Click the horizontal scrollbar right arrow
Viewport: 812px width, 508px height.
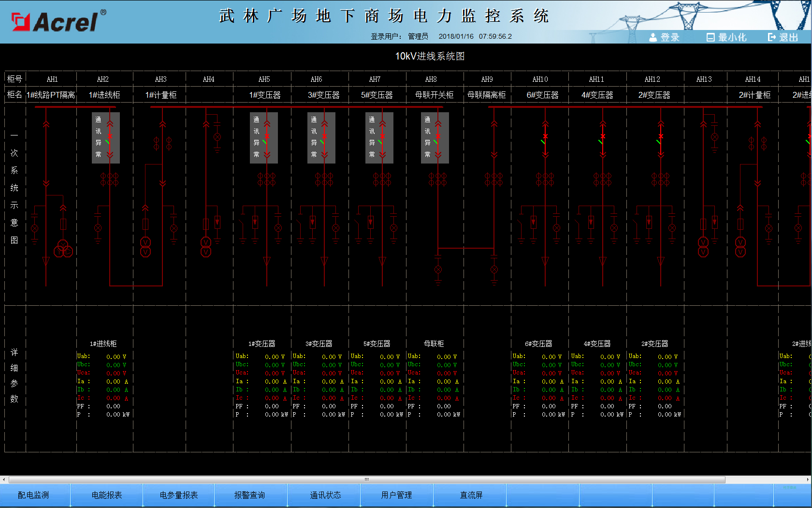tap(808, 479)
